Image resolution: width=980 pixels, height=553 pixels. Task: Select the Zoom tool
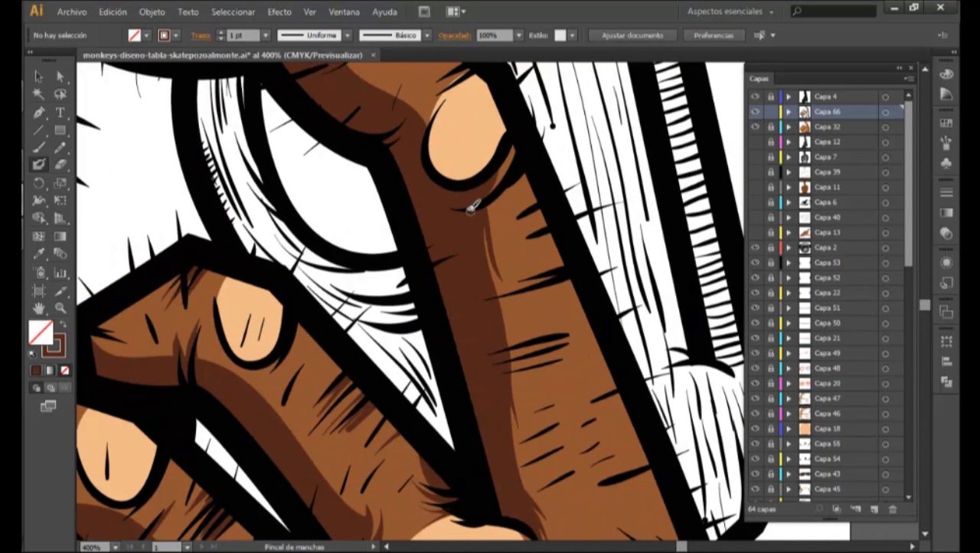60,308
